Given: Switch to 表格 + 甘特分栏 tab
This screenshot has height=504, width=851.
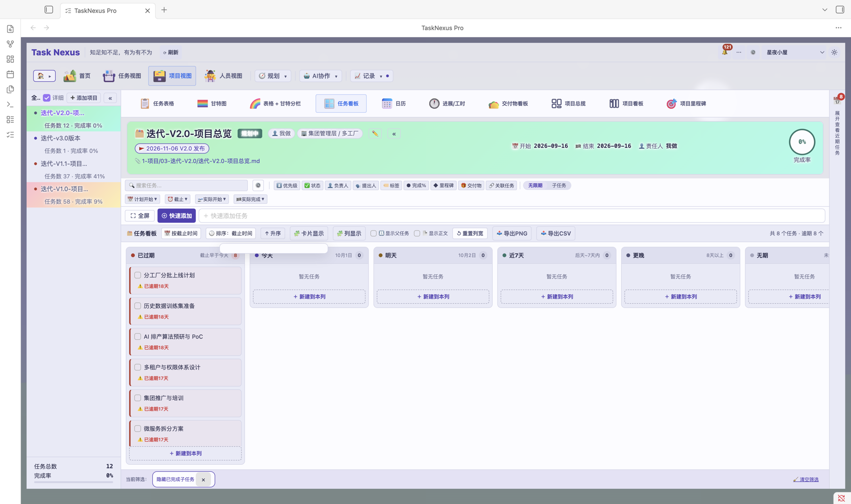Looking at the screenshot, I should [x=275, y=103].
